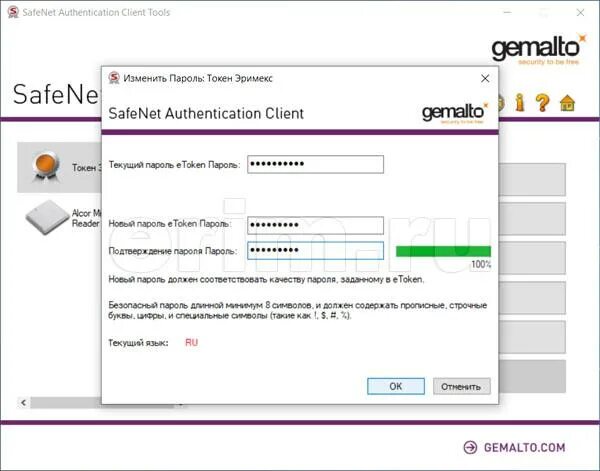Click the left scroll arrow in the main window

(24, 403)
